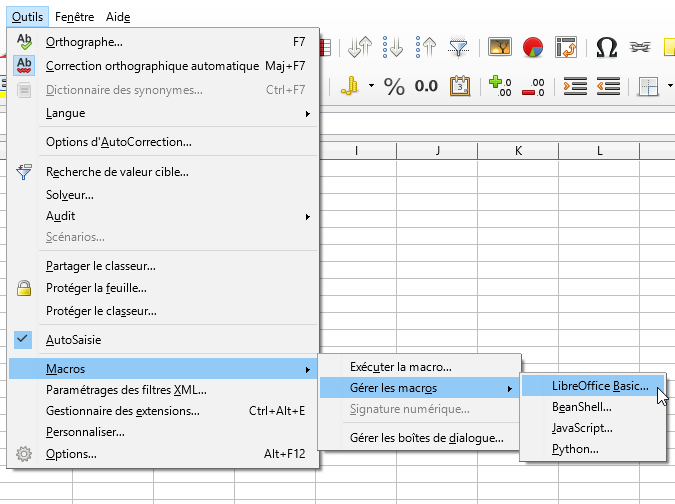Insert an image from the toolbar
The width and height of the screenshot is (675, 504).
pyautogui.click(x=500, y=47)
